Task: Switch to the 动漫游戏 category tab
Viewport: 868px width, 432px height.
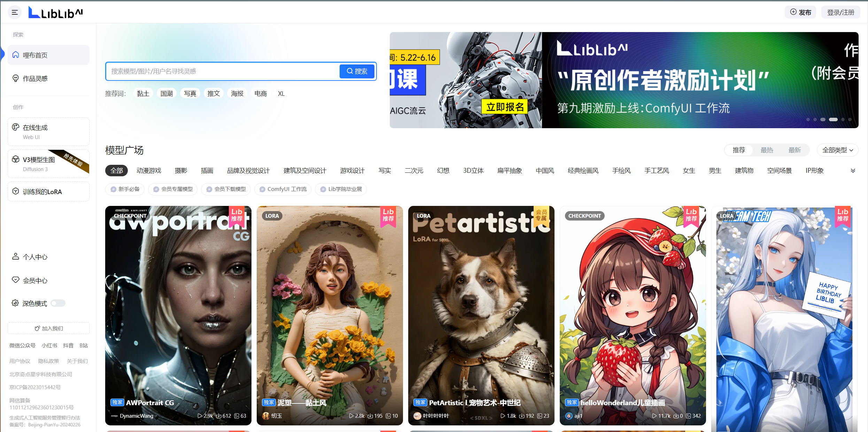Action: [149, 171]
